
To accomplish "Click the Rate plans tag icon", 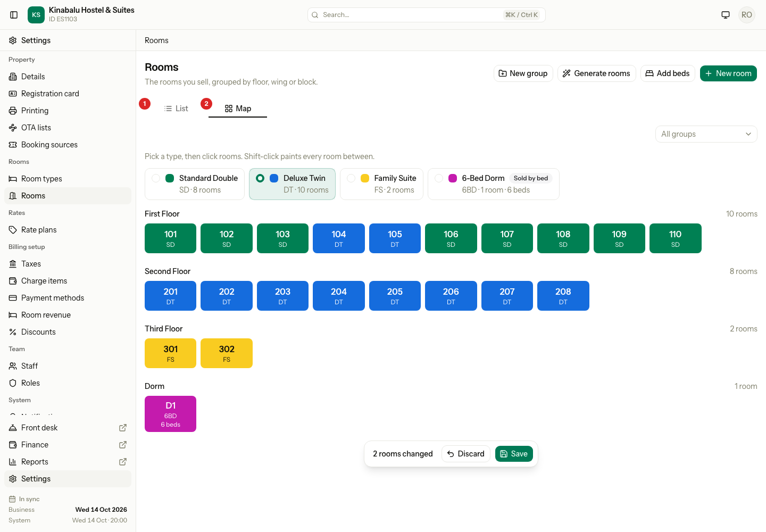I will pos(13,230).
